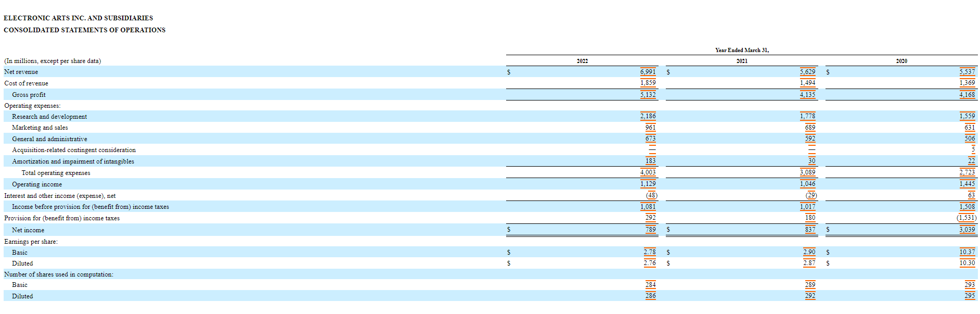
Task: Select 2021 Marketing and sales 689
Action: coord(810,128)
